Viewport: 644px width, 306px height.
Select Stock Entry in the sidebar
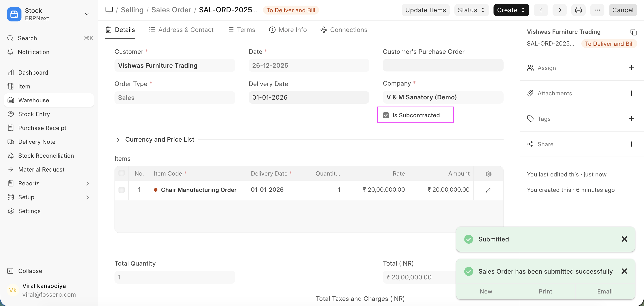click(34, 114)
